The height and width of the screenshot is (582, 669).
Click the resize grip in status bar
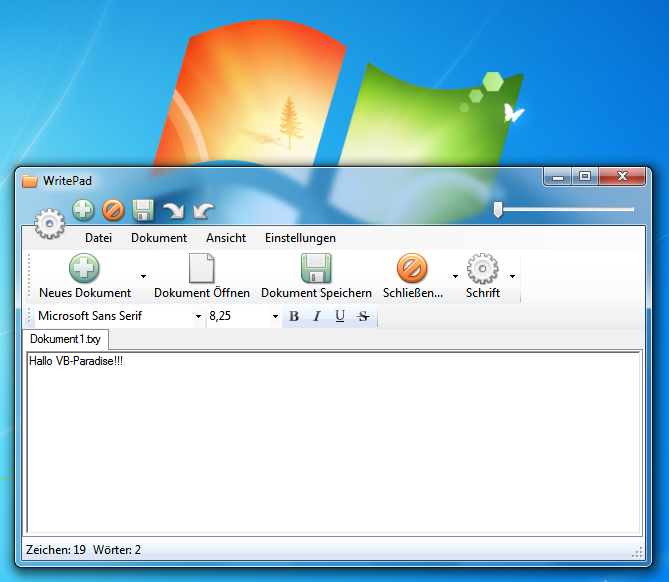tap(637, 553)
